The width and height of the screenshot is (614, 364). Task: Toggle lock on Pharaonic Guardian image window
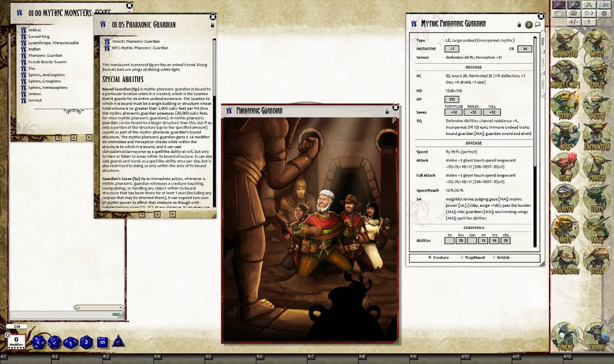pos(387,111)
